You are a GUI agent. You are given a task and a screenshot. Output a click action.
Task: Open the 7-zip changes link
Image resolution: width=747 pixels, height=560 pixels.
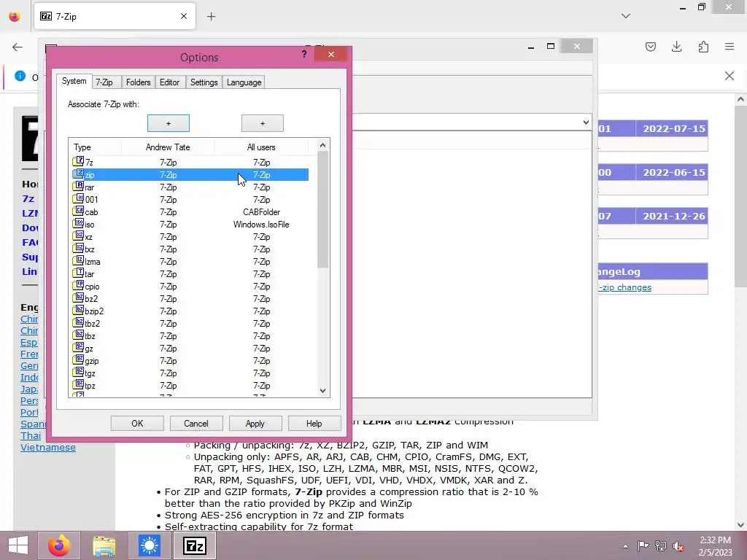pyautogui.click(x=625, y=287)
